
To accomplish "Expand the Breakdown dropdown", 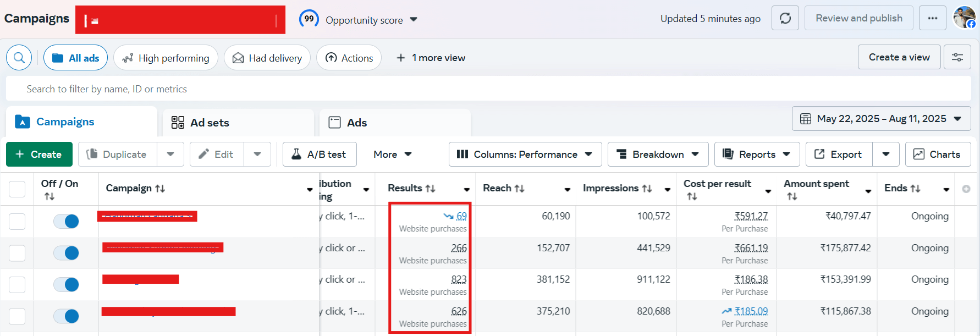I will tap(658, 155).
